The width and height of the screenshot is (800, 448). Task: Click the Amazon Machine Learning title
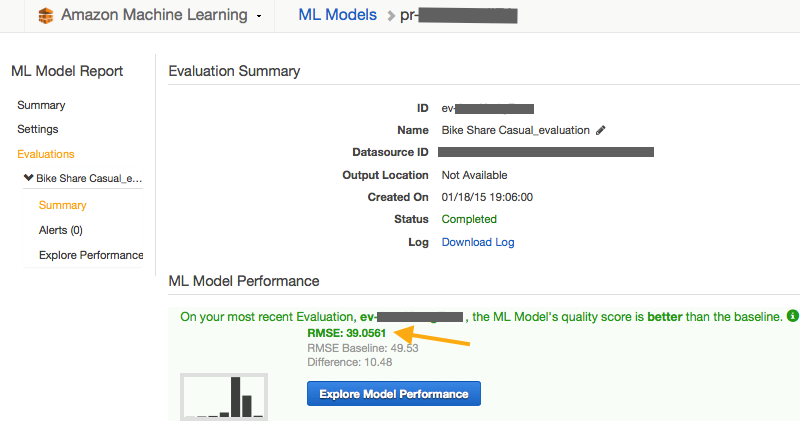[154, 15]
